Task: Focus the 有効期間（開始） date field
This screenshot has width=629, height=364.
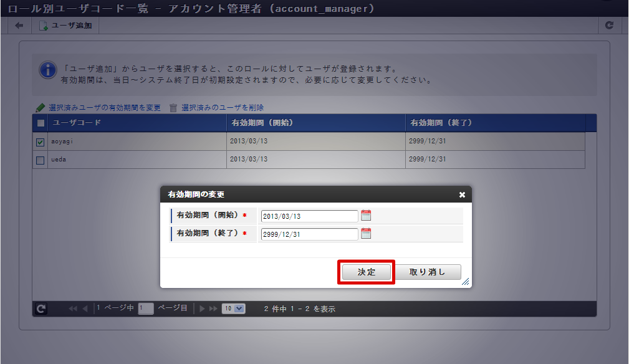Action: point(309,216)
